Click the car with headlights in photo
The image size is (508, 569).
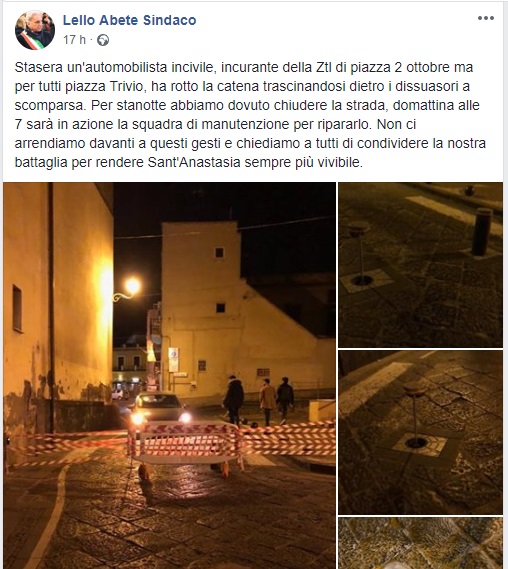160,409
